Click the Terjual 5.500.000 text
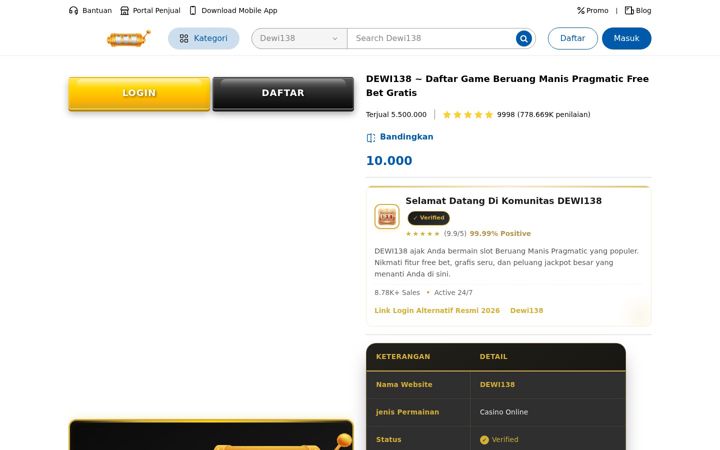Screen dimensions: 720x450 pyautogui.click(x=396, y=115)
